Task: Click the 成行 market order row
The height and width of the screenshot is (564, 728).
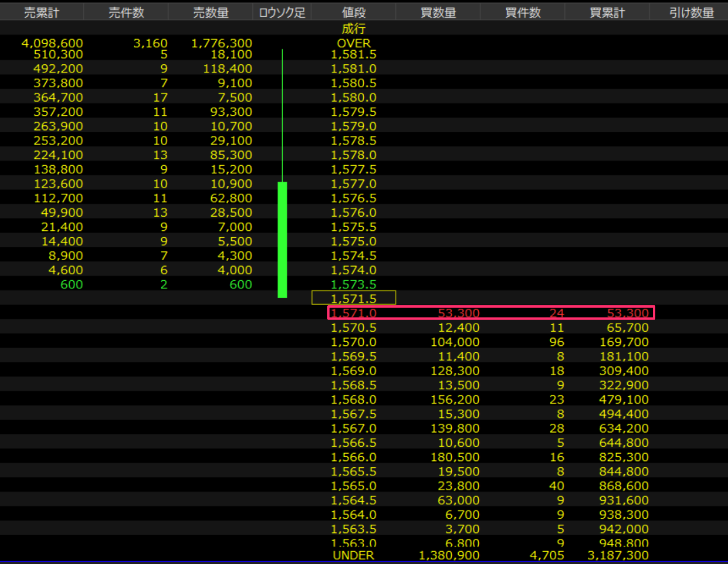Action: click(x=354, y=29)
